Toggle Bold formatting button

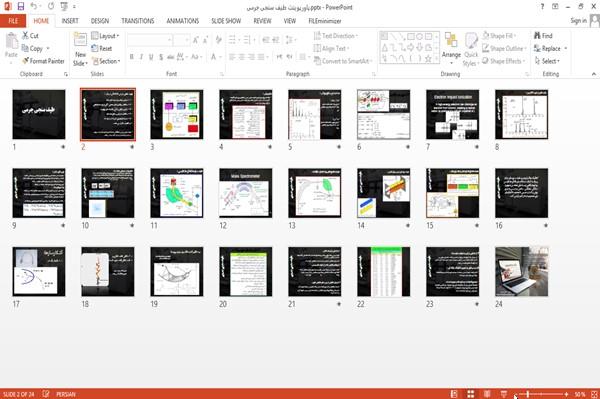[x=132, y=57]
